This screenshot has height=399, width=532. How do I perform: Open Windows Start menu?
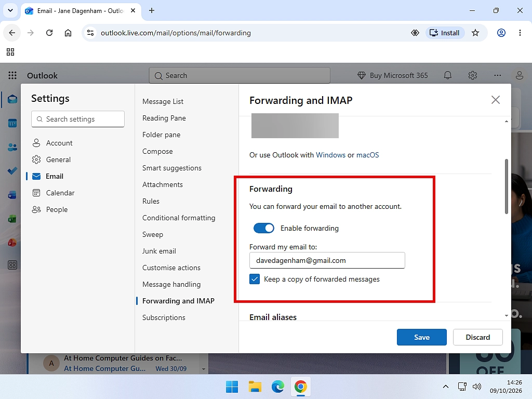(x=232, y=387)
